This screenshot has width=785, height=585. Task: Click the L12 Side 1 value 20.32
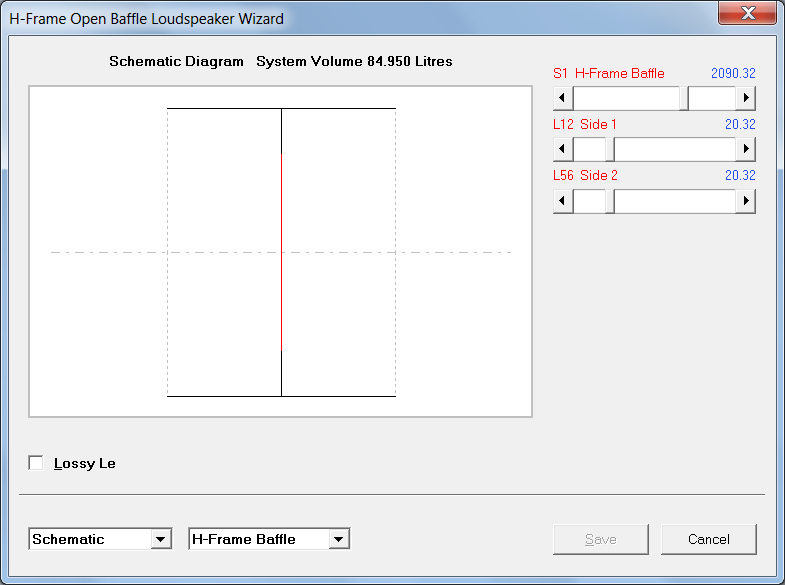740,125
